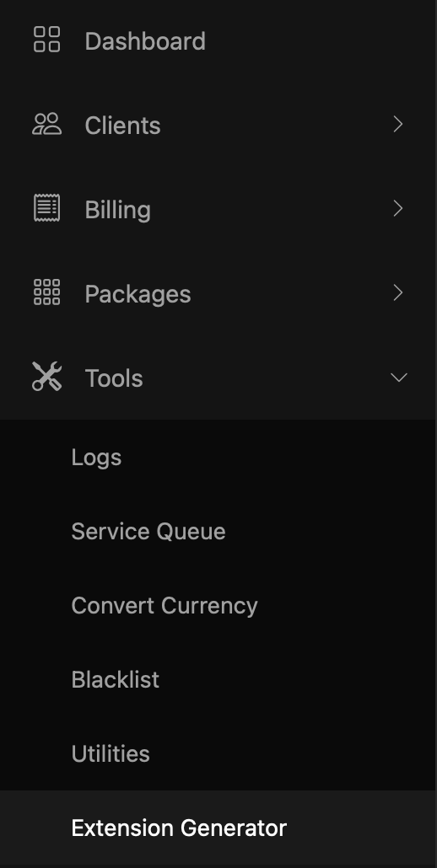The width and height of the screenshot is (437, 868).
Task: Open Utilities submenu item
Action: click(x=111, y=753)
